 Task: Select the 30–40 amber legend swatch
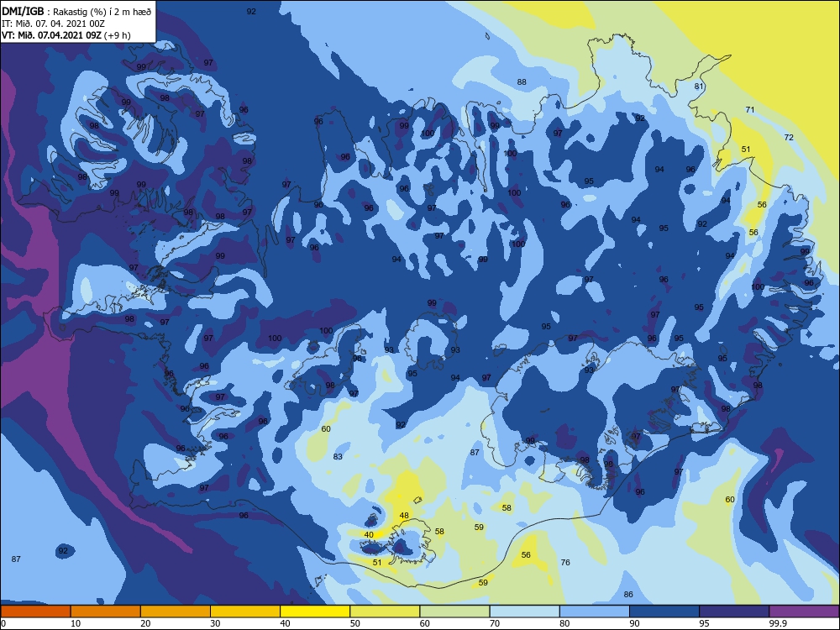245,612
